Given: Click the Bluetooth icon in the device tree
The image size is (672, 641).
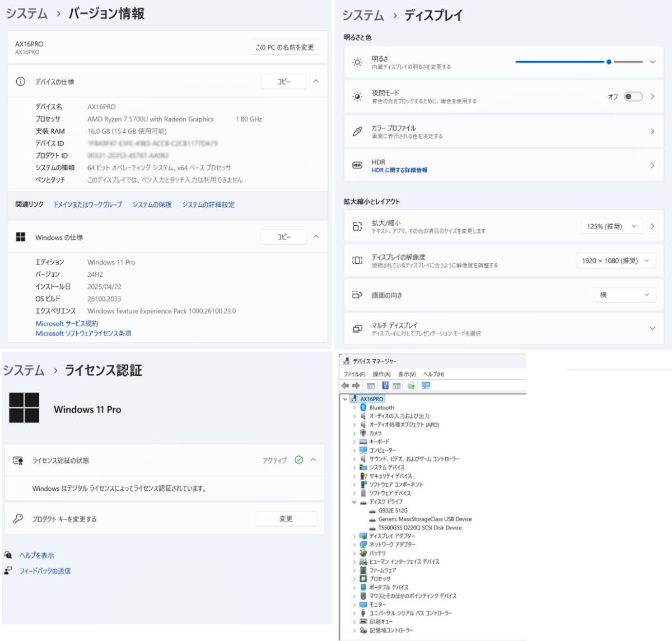Looking at the screenshot, I should pos(363,407).
